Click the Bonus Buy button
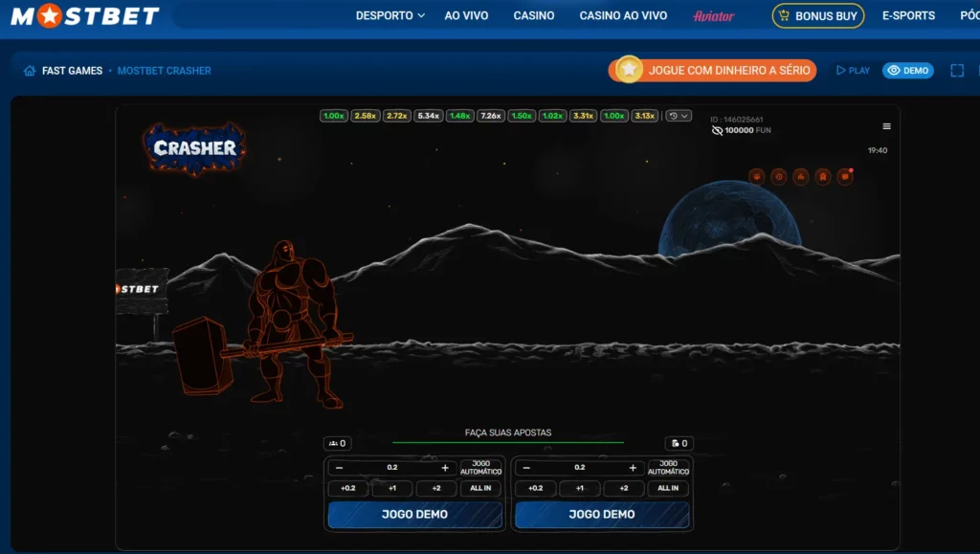The height and width of the screenshot is (554, 980). click(x=818, y=15)
